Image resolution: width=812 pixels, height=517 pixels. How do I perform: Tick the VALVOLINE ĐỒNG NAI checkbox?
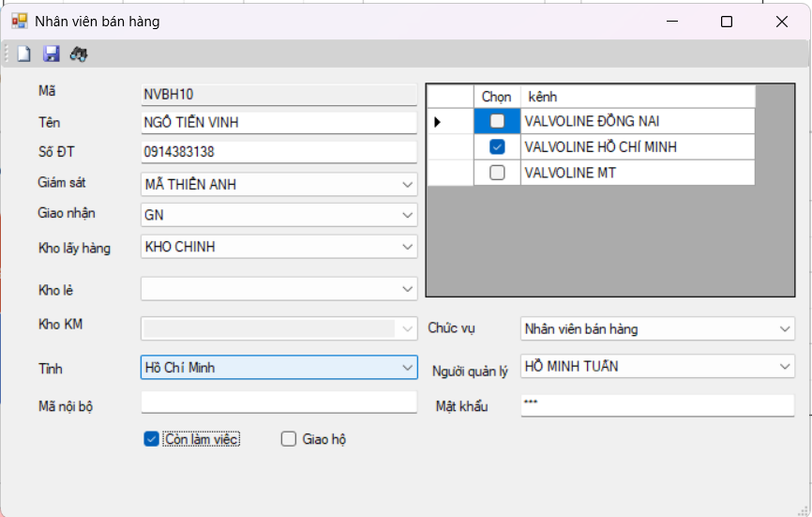(497, 121)
